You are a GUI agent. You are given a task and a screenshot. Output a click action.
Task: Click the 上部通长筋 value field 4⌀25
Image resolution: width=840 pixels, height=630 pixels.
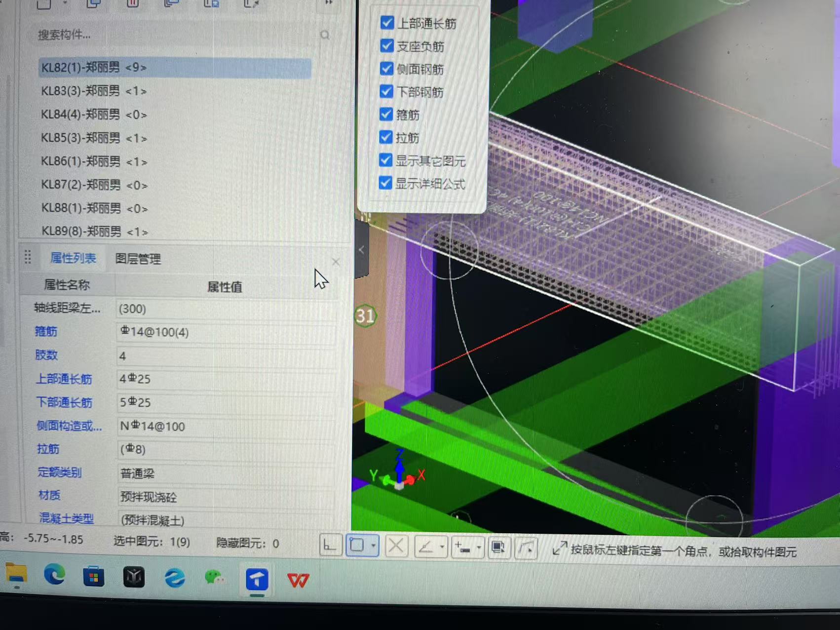[226, 379]
